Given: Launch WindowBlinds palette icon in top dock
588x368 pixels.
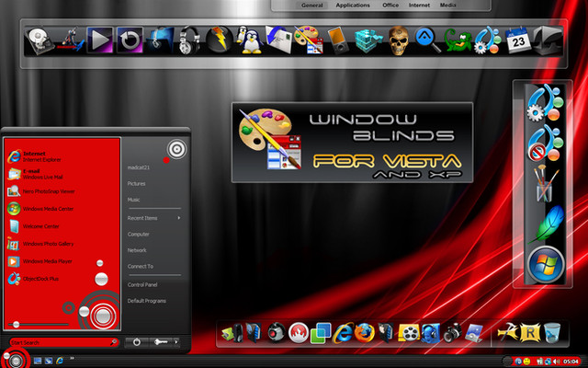Looking at the screenshot, I should (x=309, y=40).
